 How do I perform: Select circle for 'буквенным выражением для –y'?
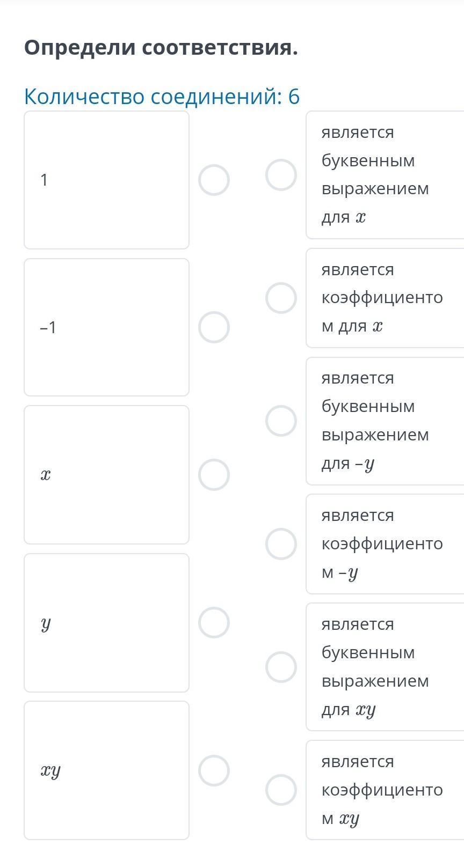[x=281, y=421]
